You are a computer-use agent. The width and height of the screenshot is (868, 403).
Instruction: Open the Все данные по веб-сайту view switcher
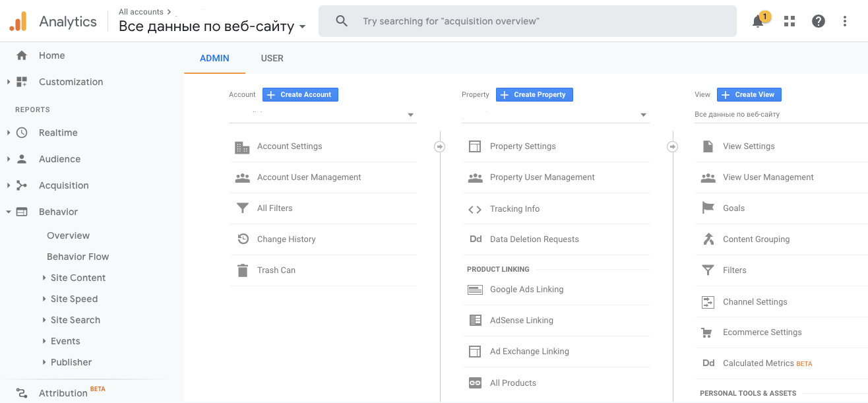(x=212, y=26)
